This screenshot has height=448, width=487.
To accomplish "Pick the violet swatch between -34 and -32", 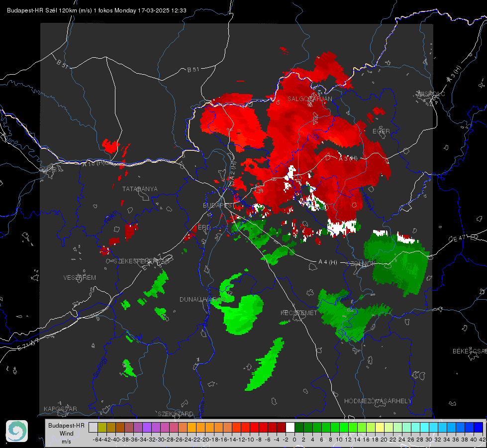I will pos(147,428).
